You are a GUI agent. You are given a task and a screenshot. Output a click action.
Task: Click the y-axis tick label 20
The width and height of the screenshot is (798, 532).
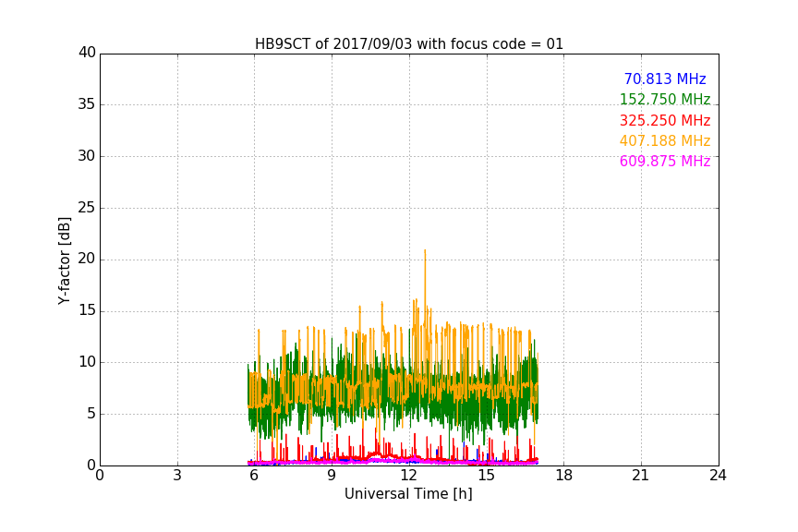pyautogui.click(x=87, y=259)
